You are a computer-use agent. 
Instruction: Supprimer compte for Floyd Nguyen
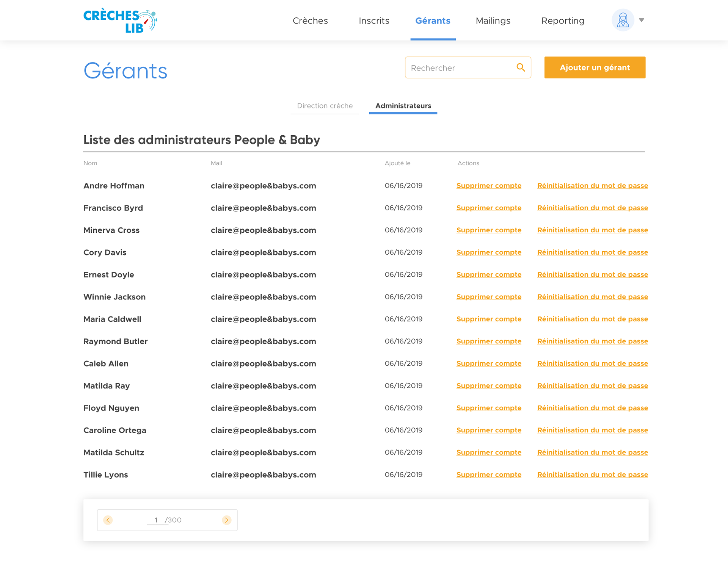tap(489, 408)
